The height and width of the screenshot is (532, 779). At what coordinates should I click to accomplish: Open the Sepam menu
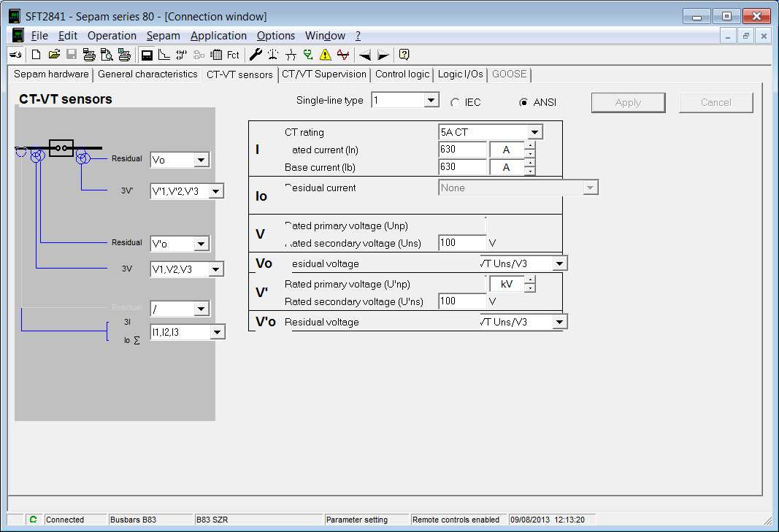pyautogui.click(x=163, y=36)
